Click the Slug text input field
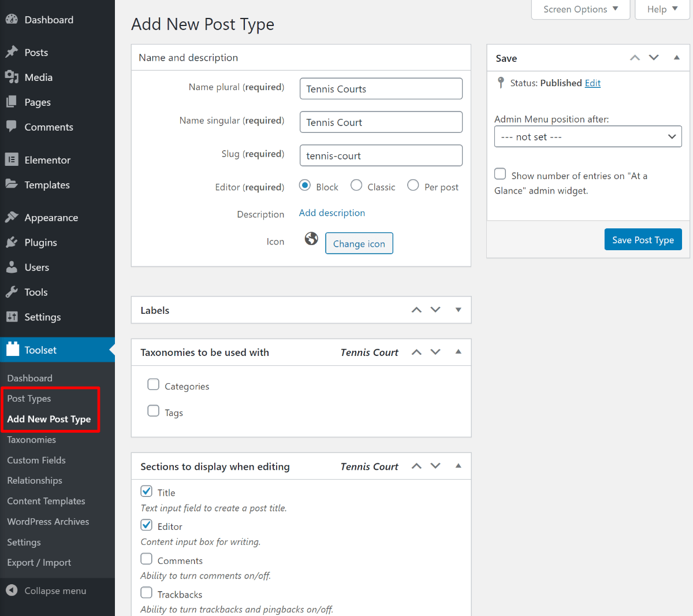 [x=381, y=155]
